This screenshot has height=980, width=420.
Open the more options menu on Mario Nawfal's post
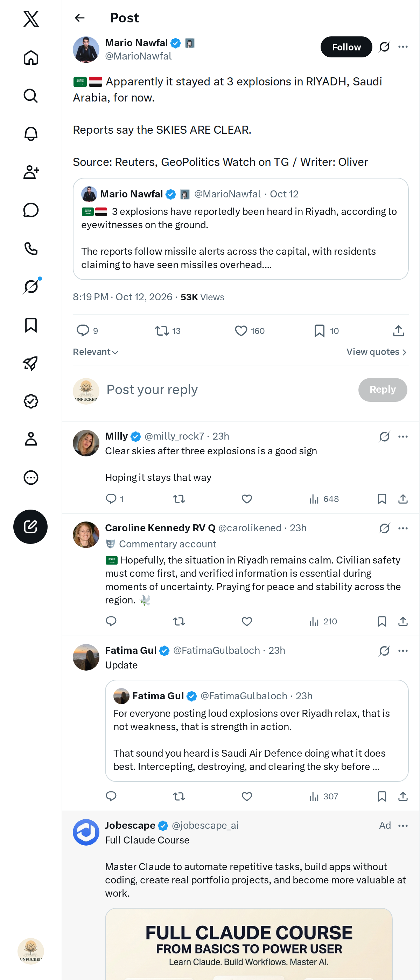403,47
